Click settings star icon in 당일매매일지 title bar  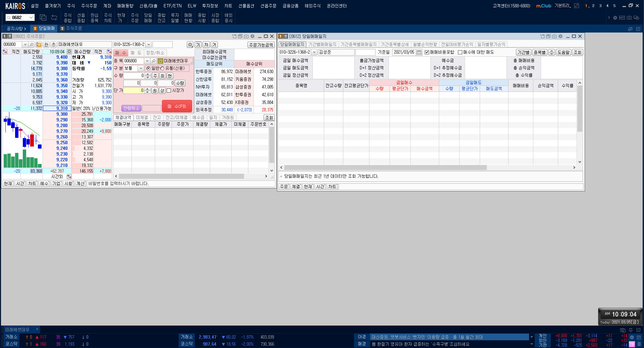click(561, 36)
